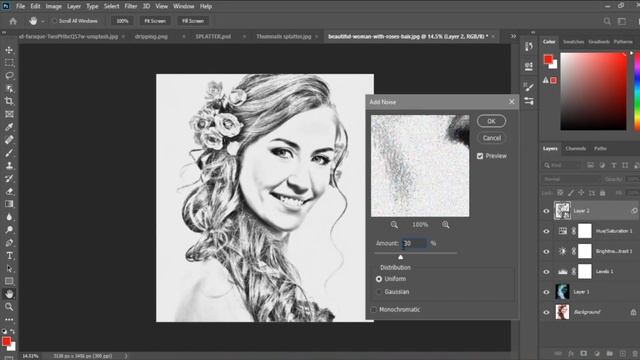Screen dimensions: 640x360
Task: Open the workspace switcher icon
Action: point(622,21)
